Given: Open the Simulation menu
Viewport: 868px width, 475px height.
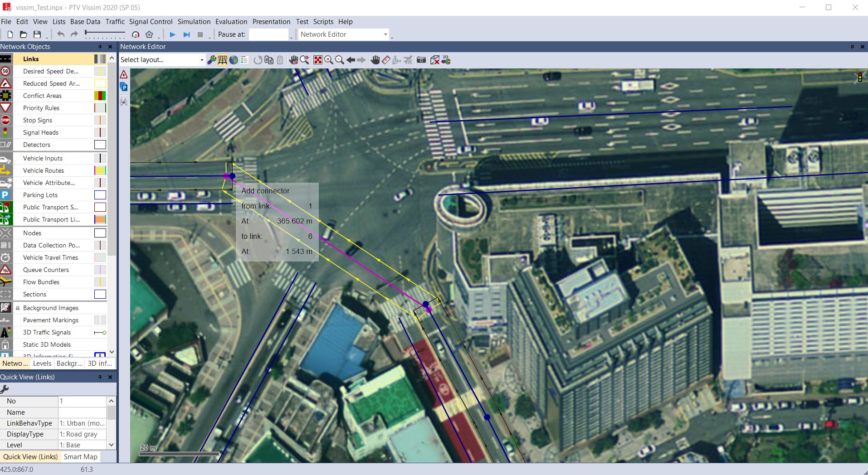Looking at the screenshot, I should click(x=194, y=22).
